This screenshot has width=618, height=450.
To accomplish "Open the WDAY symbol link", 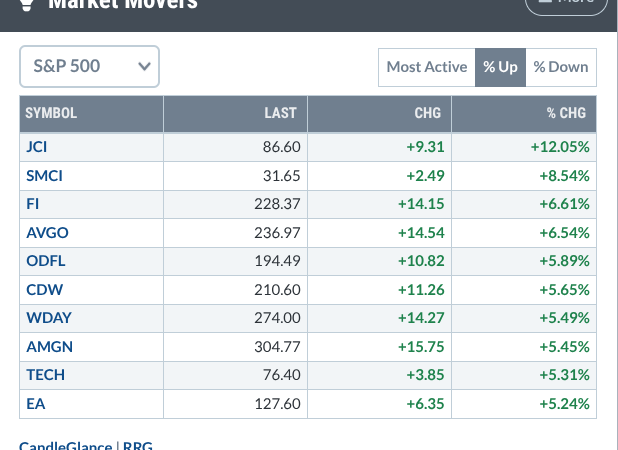I will click(x=49, y=318).
